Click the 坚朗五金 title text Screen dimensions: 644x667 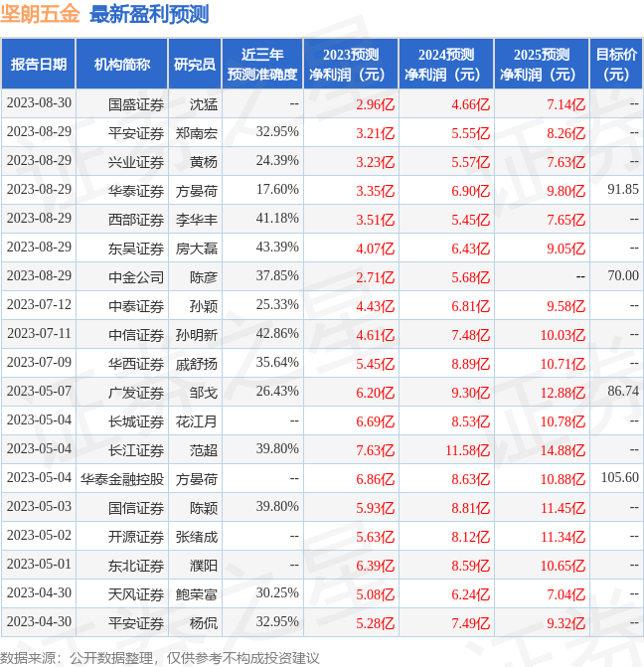40,14
